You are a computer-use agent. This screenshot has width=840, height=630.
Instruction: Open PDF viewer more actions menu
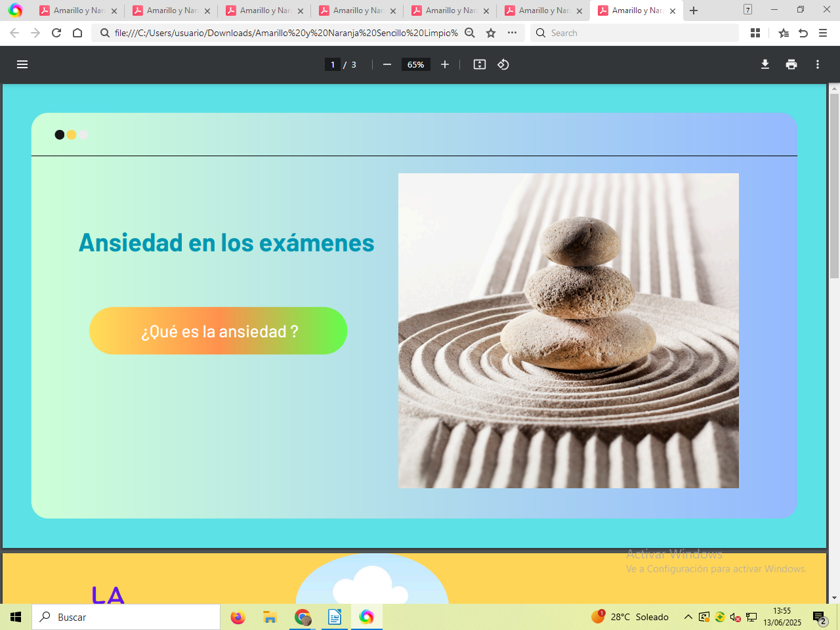point(818,64)
